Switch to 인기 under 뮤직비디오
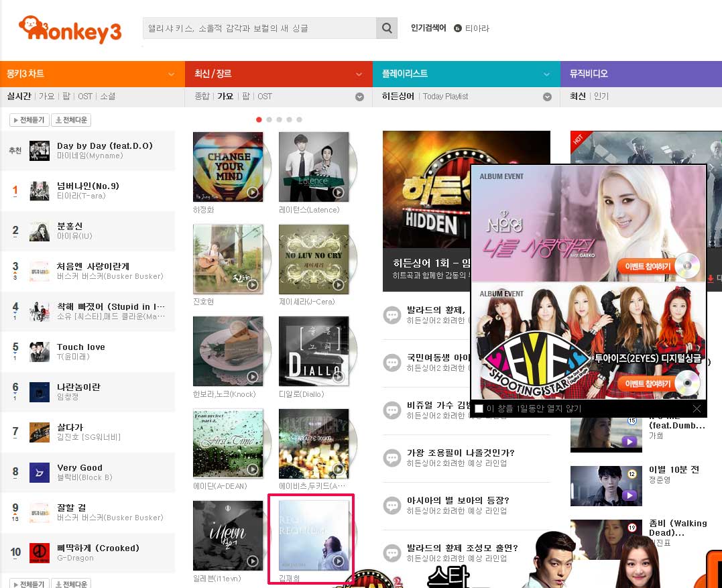The width and height of the screenshot is (722, 588). pyautogui.click(x=601, y=97)
